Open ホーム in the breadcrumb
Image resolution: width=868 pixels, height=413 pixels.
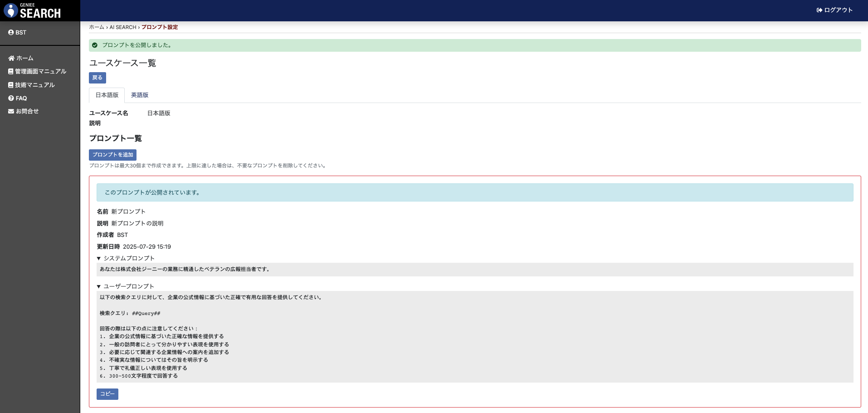click(x=97, y=27)
